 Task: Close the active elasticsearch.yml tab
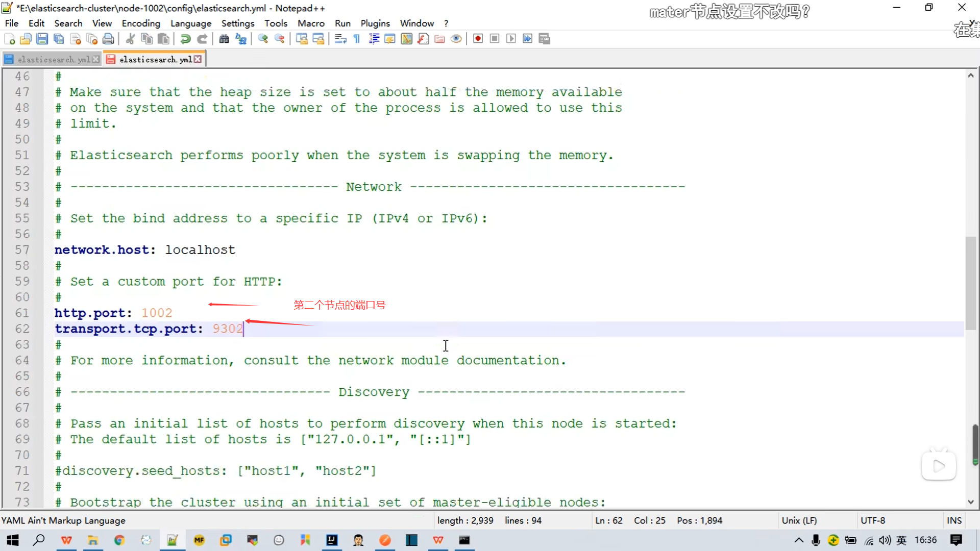click(x=198, y=60)
